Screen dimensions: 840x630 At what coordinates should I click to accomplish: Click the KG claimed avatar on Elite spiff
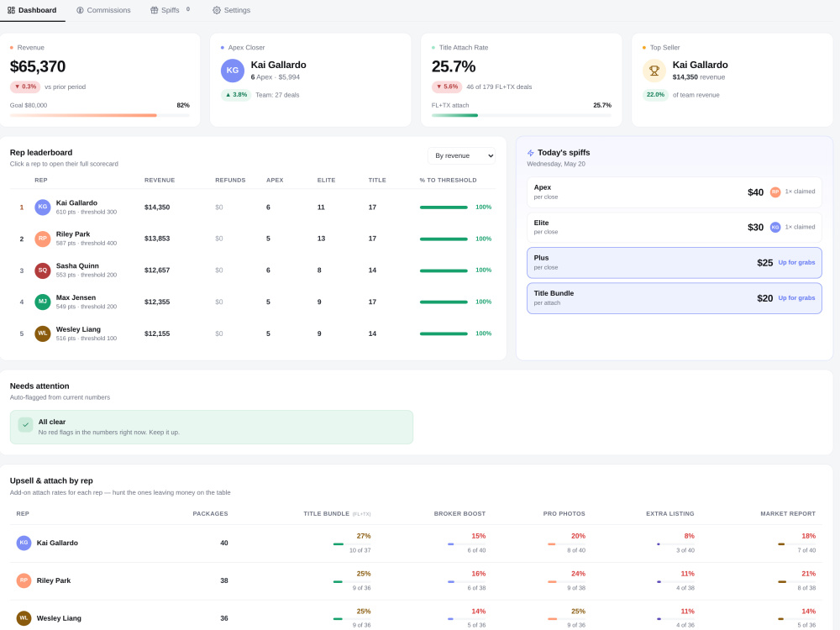coord(775,227)
